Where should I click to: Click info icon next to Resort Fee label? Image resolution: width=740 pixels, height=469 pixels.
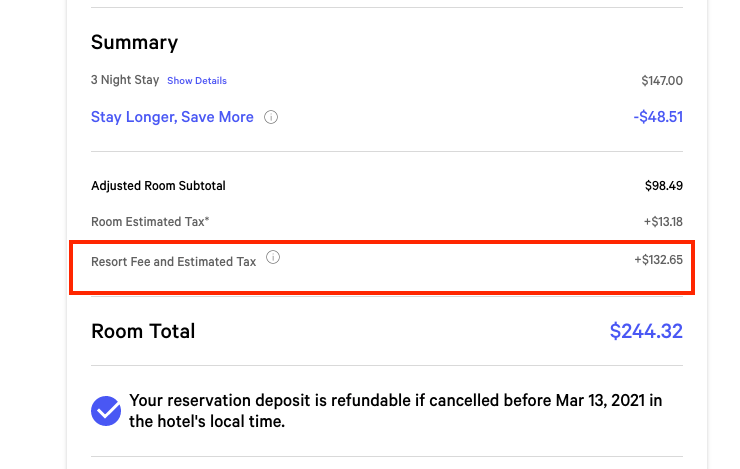(273, 258)
